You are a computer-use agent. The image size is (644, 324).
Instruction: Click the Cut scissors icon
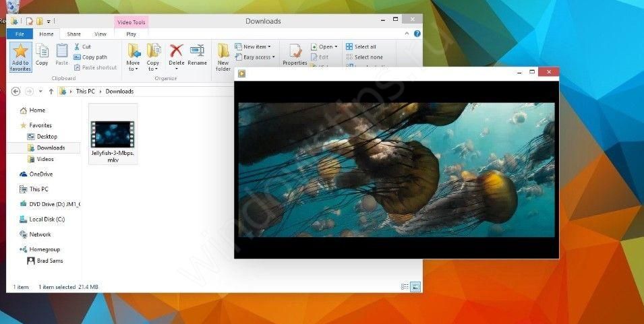[78, 46]
